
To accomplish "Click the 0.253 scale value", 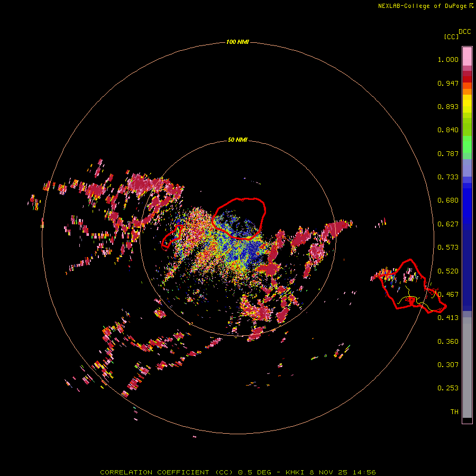I will coord(448,388).
